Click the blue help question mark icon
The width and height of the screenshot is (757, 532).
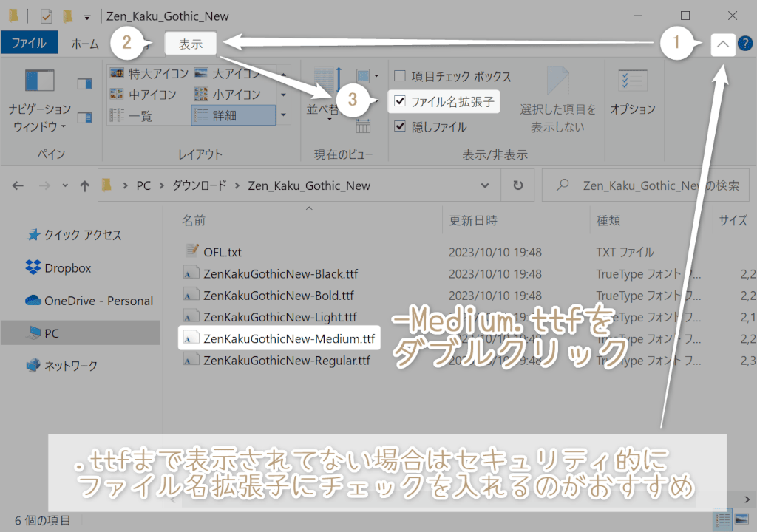coord(745,43)
